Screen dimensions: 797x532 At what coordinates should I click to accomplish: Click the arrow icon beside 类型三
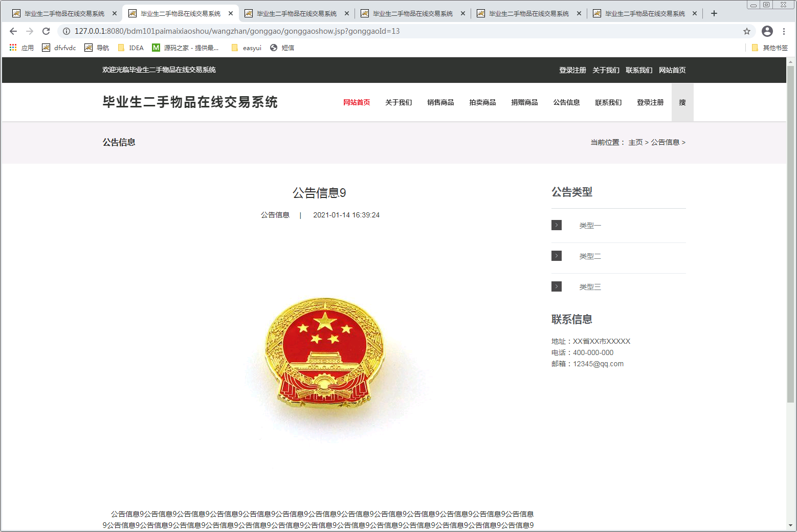coord(557,286)
